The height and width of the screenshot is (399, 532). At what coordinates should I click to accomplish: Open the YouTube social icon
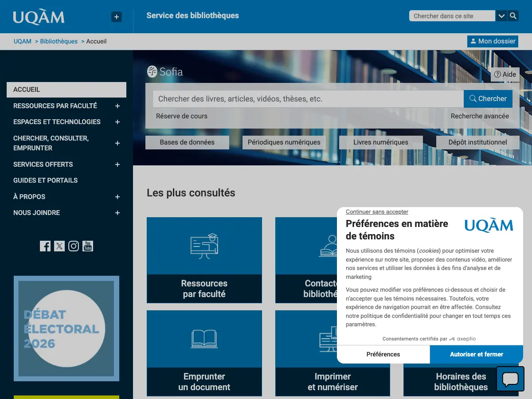[88, 246]
